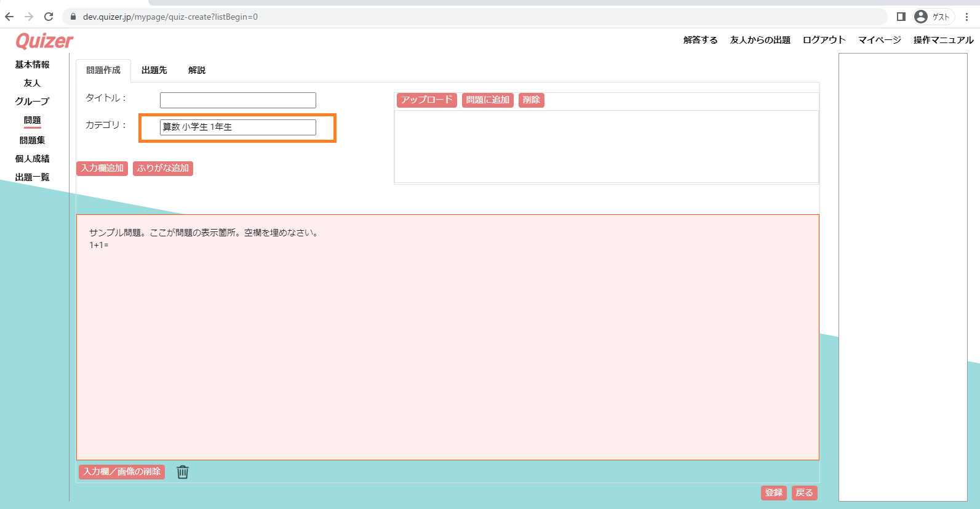
Task: Open the 解説 tab
Action: [197, 70]
